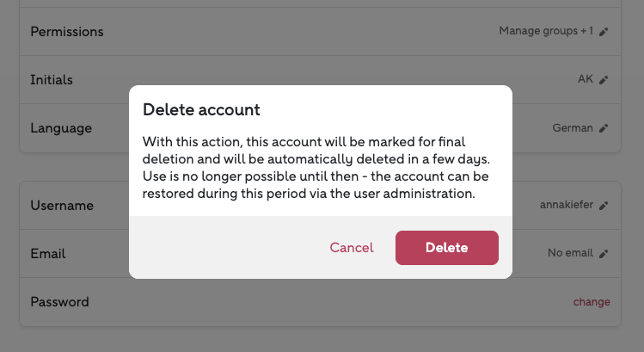Screen dimensions: 644x352
Task: Click the Email row label
Action: point(48,254)
